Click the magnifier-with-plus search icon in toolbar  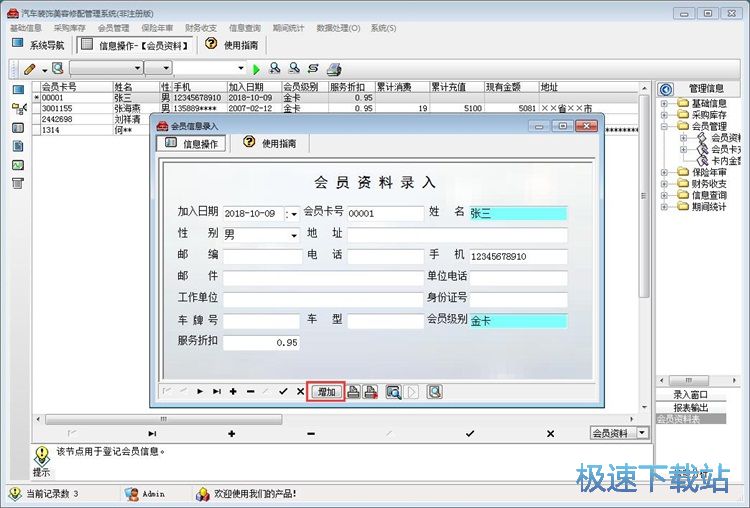tap(275, 69)
